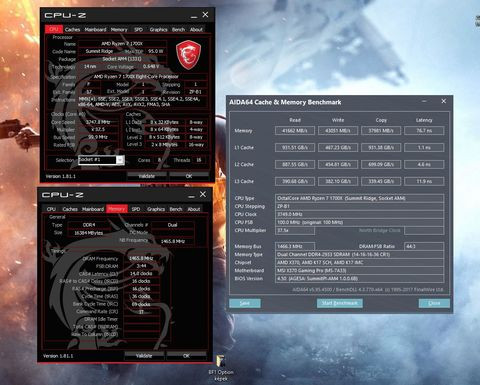Open About tab in upper CPU-Z window
480x385 pixels.
click(x=196, y=29)
